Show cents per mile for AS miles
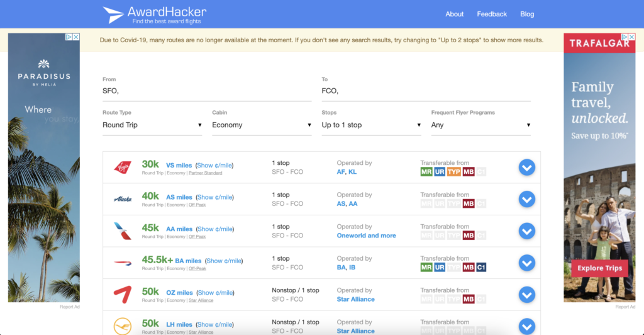This screenshot has width=644, height=335. point(215,197)
